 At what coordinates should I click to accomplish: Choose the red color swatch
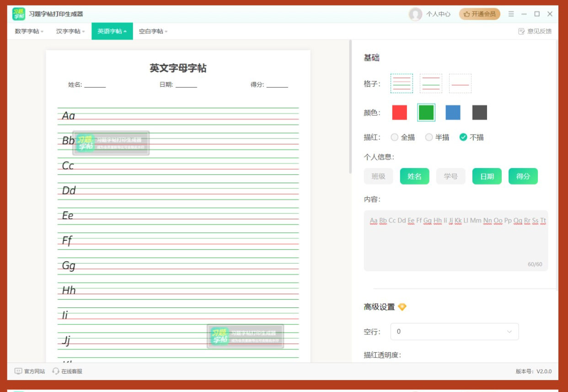400,112
